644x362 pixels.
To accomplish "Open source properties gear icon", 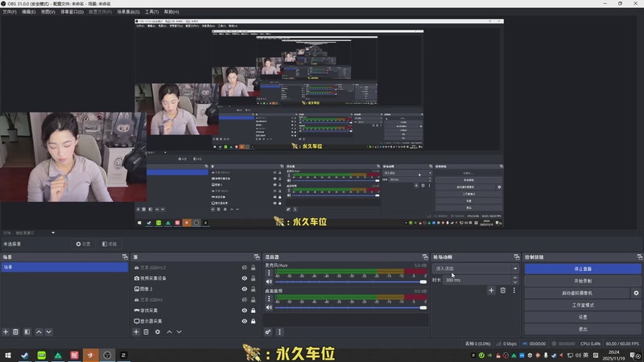I will 158,331.
